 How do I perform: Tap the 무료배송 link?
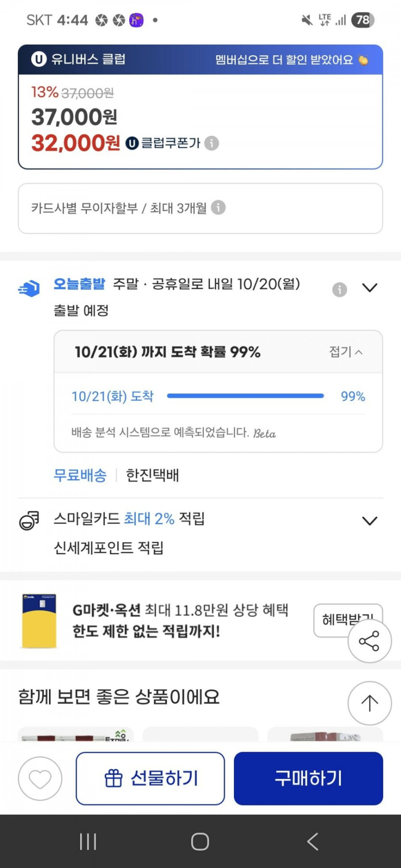point(80,475)
